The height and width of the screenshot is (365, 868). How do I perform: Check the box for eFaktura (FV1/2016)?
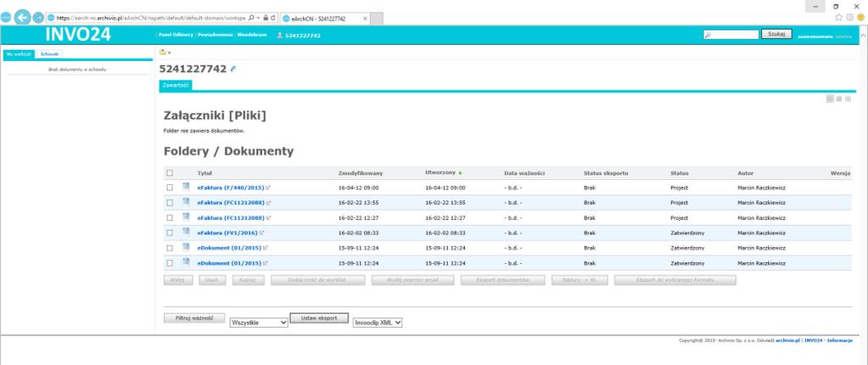tap(170, 233)
